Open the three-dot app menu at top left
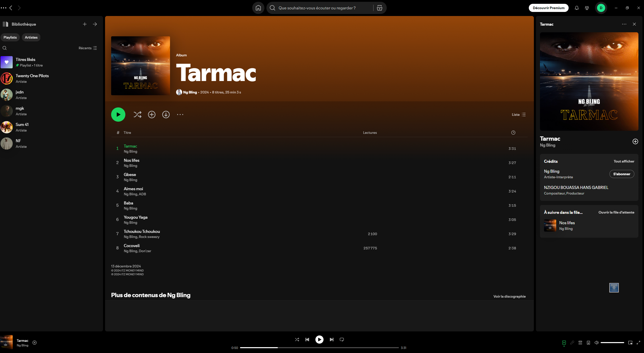 click(4, 8)
